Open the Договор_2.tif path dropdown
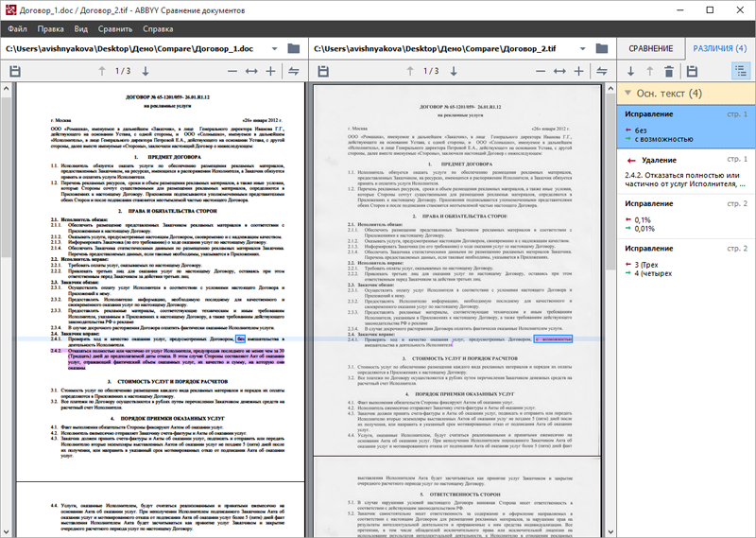 pyautogui.click(x=582, y=49)
